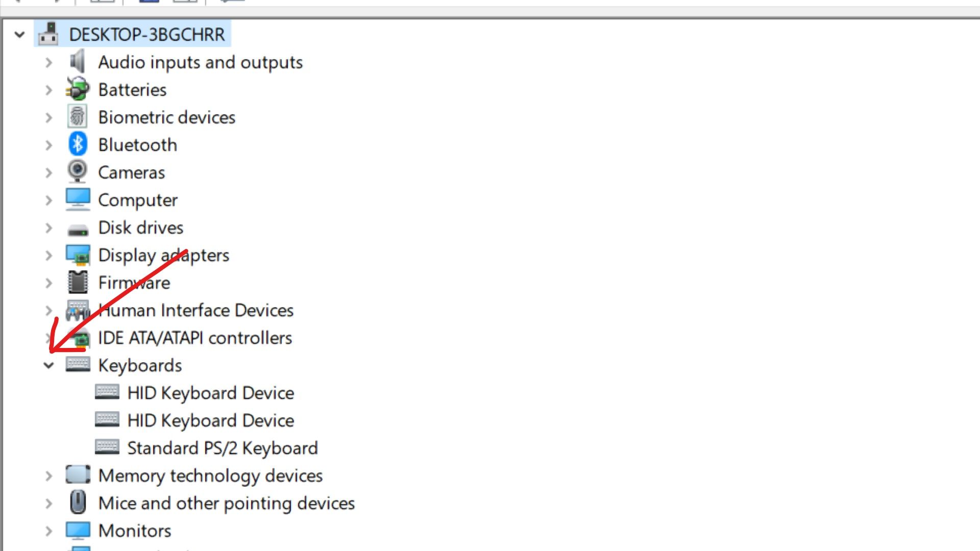Select the Standard PS/2 Keyboard entry

(223, 447)
